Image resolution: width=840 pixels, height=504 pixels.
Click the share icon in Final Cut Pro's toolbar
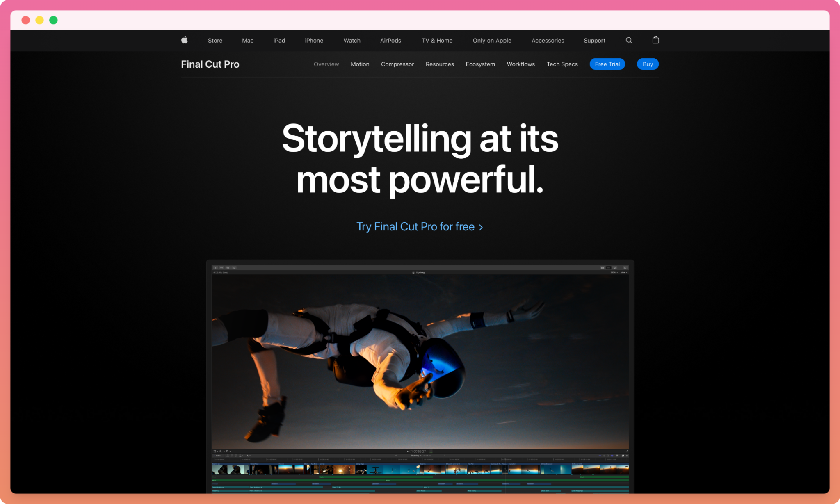tap(625, 267)
